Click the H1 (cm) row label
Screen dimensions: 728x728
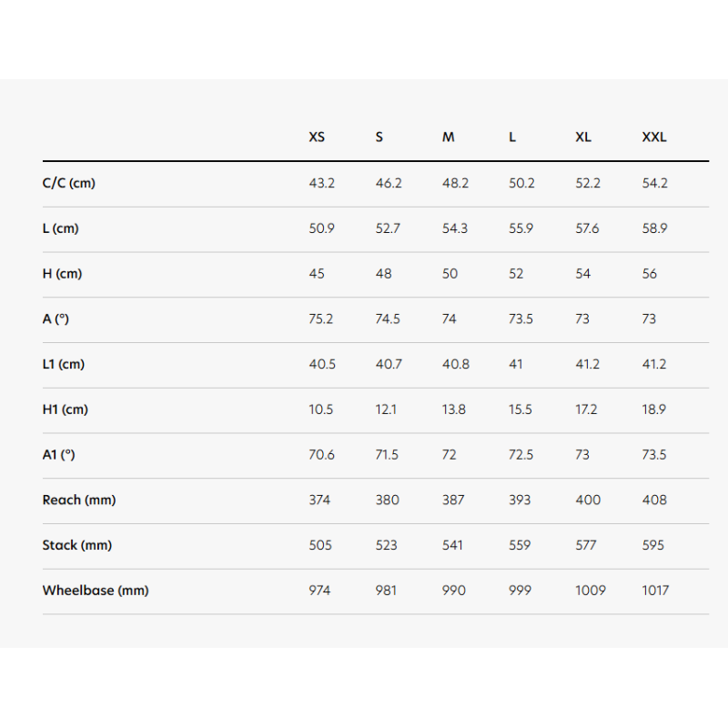pyautogui.click(x=65, y=409)
